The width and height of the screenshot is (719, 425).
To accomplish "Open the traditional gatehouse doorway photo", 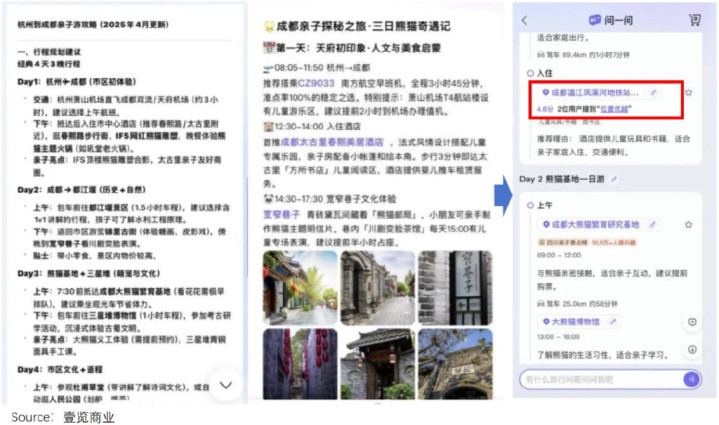I will 377,364.
